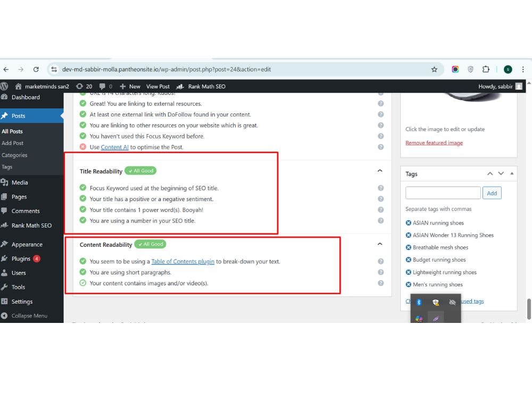Click Add button in Tags panel
Screen dimensions: 532x399
(492, 193)
